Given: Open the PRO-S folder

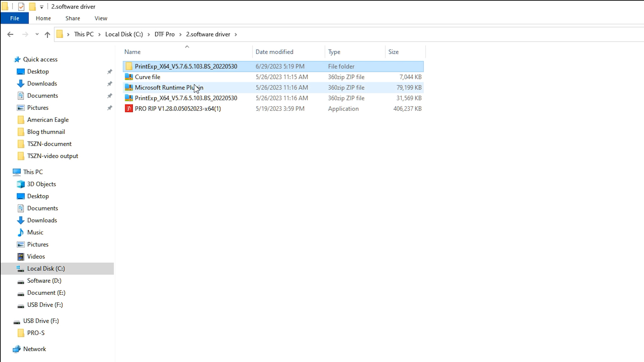Looking at the screenshot, I should point(36,333).
